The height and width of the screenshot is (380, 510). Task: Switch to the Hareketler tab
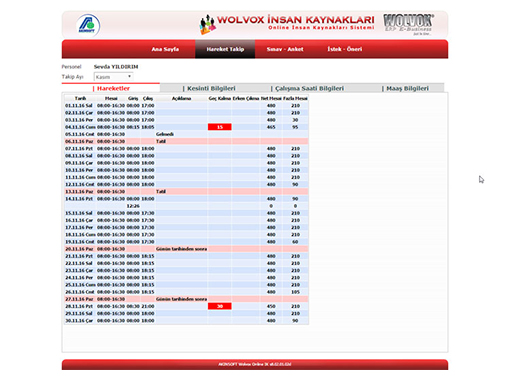(x=111, y=88)
